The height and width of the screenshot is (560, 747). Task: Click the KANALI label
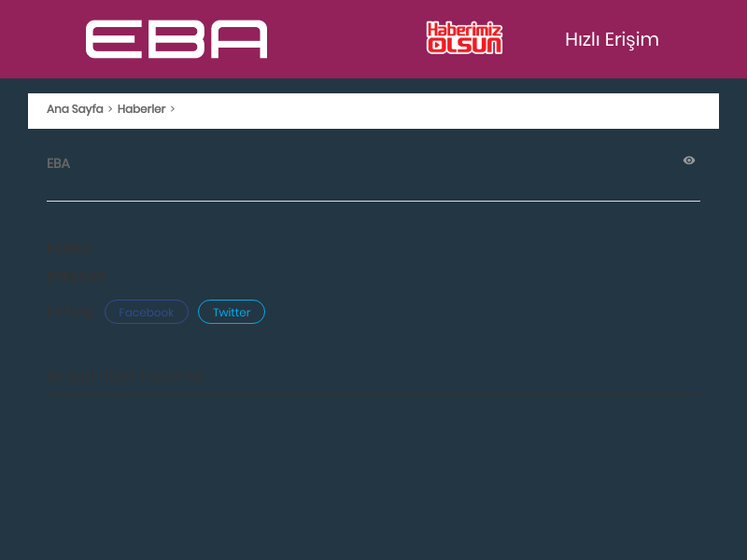(x=69, y=248)
